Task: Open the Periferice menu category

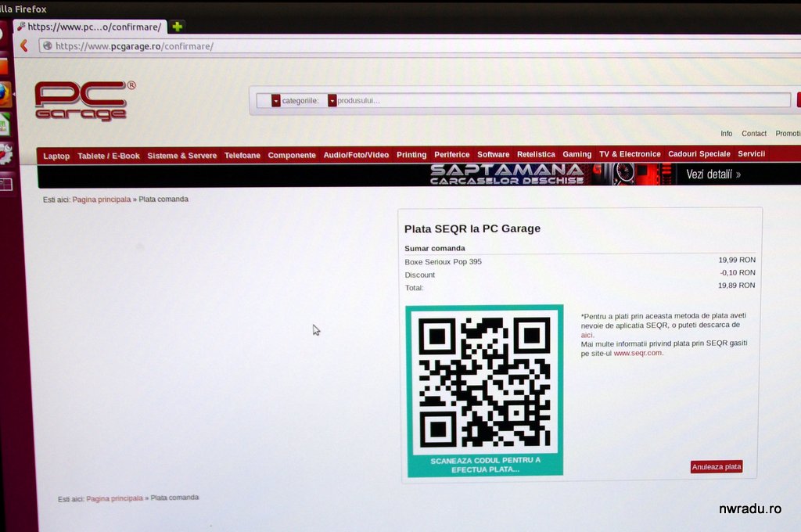Action: click(x=451, y=154)
